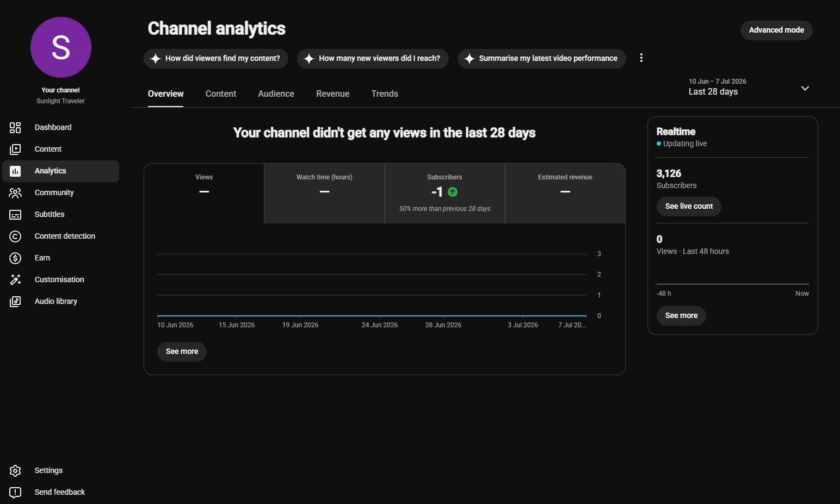
Task: Open the Earn sidebar item
Action: 60,258
